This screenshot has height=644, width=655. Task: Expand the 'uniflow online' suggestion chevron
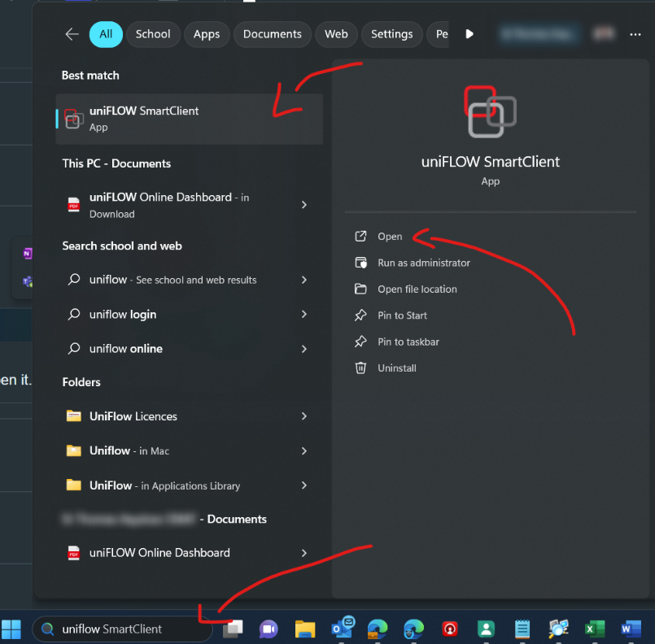tap(304, 349)
